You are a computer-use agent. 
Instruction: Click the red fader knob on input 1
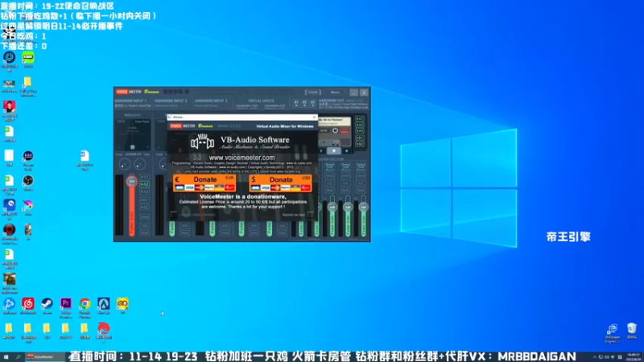[x=131, y=181]
